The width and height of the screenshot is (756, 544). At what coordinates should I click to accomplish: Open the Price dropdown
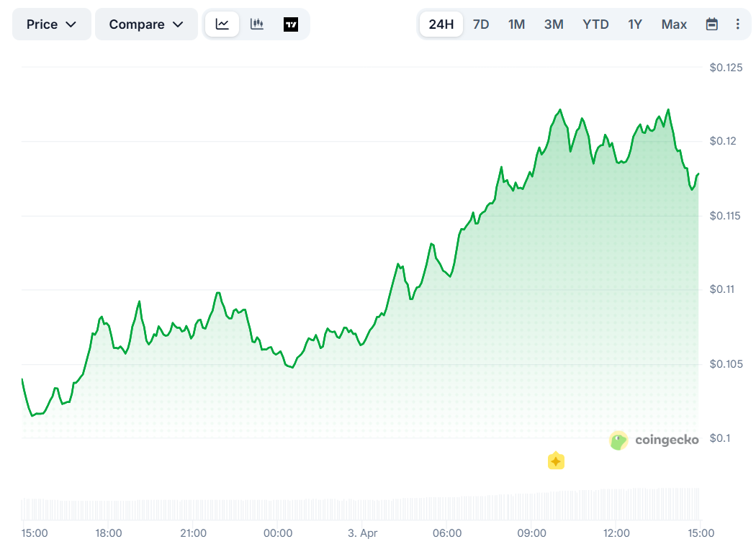[51, 24]
